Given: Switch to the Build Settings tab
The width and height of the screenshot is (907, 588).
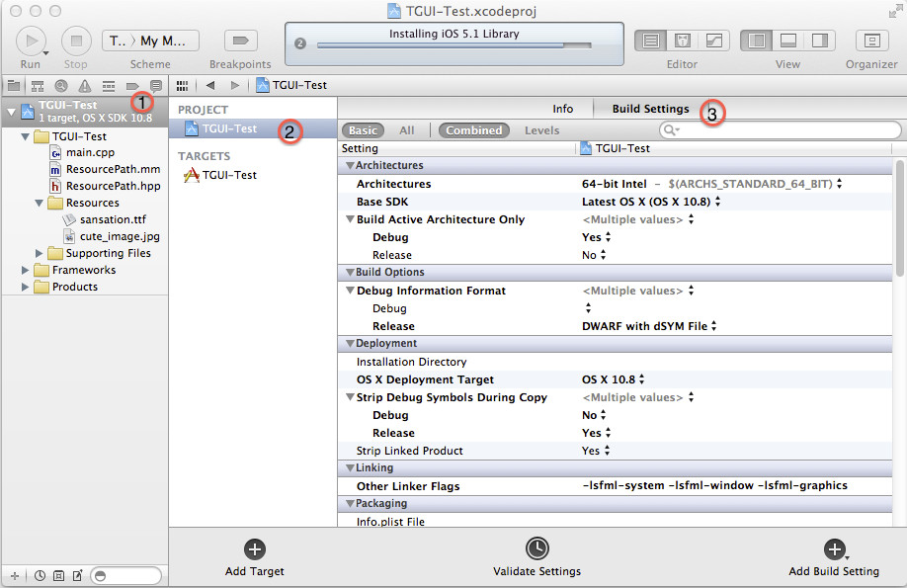Looking at the screenshot, I should point(651,109).
